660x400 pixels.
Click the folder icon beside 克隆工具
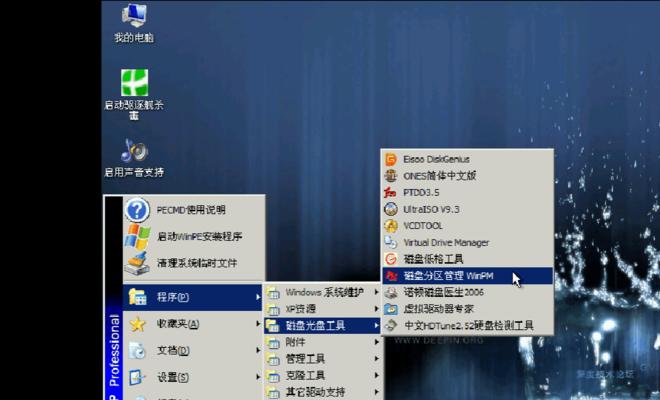click(273, 376)
